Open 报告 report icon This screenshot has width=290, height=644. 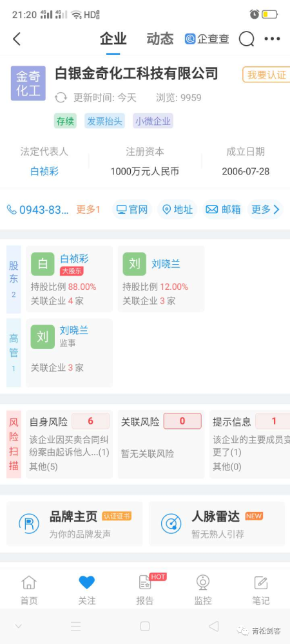click(x=145, y=582)
